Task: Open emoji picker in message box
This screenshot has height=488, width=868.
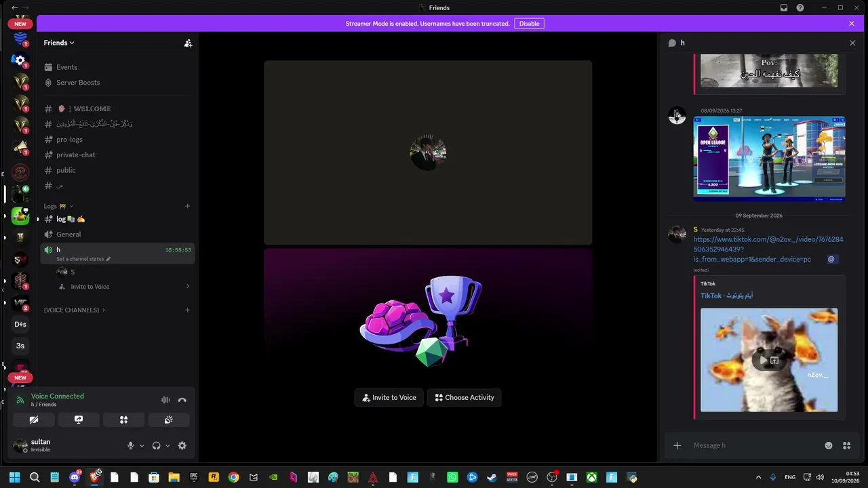Action: pyautogui.click(x=829, y=445)
